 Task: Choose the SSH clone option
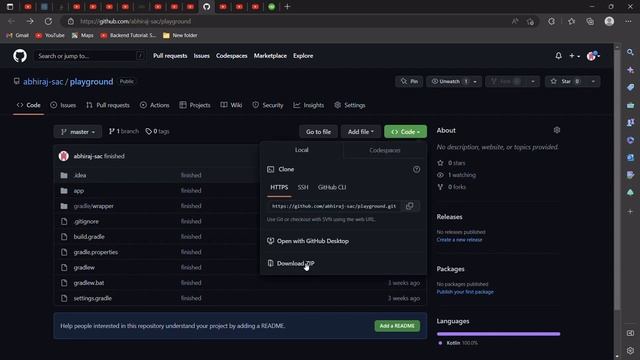click(303, 187)
